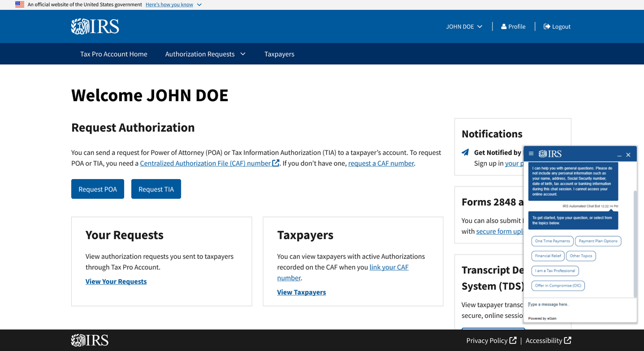
Task: Click the Request TIA button
Action: point(156,189)
